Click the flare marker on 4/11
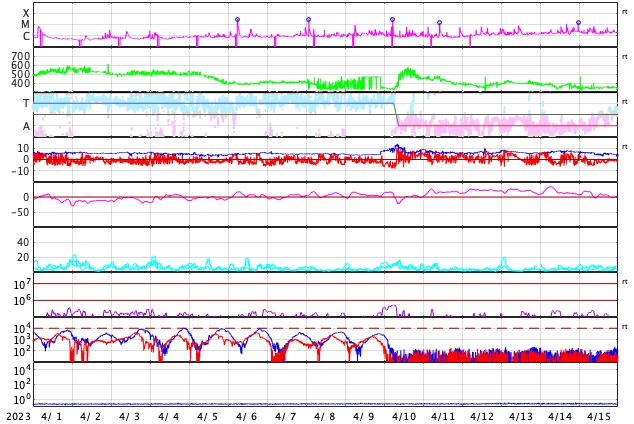634x424 pixels. tap(440, 23)
